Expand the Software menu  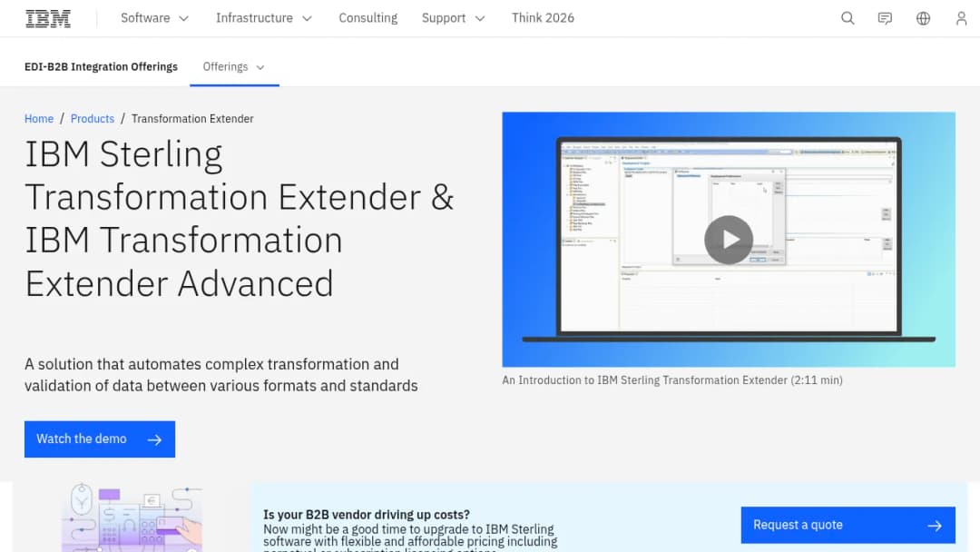pos(155,18)
